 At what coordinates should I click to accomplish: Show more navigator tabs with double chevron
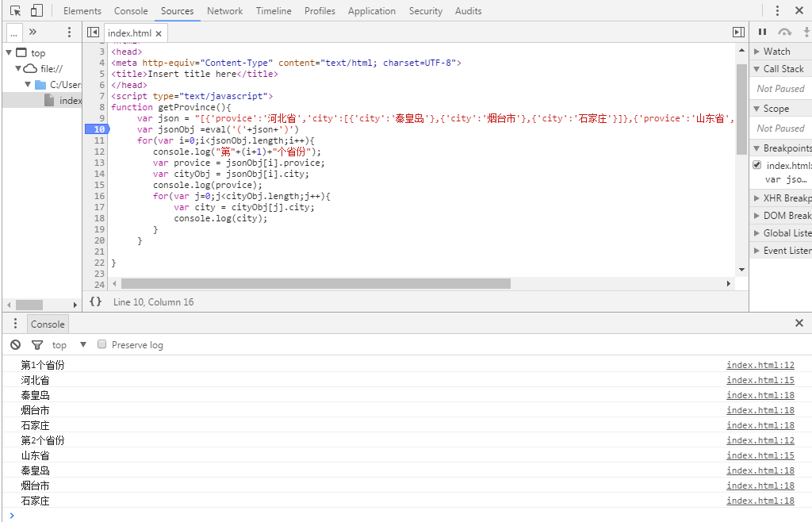click(x=33, y=32)
